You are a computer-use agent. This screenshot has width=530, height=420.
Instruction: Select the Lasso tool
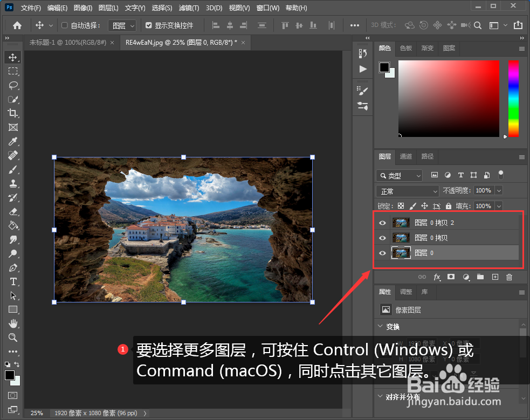point(13,85)
